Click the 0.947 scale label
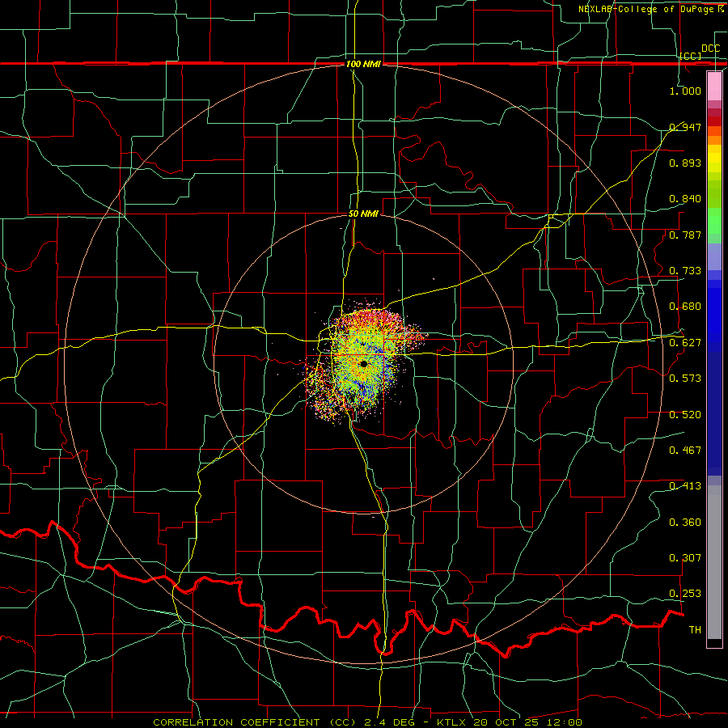The height and width of the screenshot is (728, 728). click(x=685, y=127)
